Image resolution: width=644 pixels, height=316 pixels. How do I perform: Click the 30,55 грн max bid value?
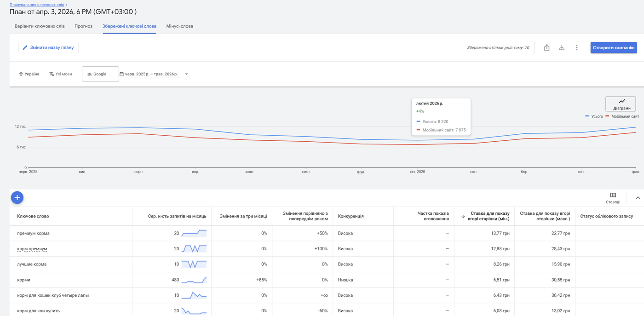[x=561, y=280]
